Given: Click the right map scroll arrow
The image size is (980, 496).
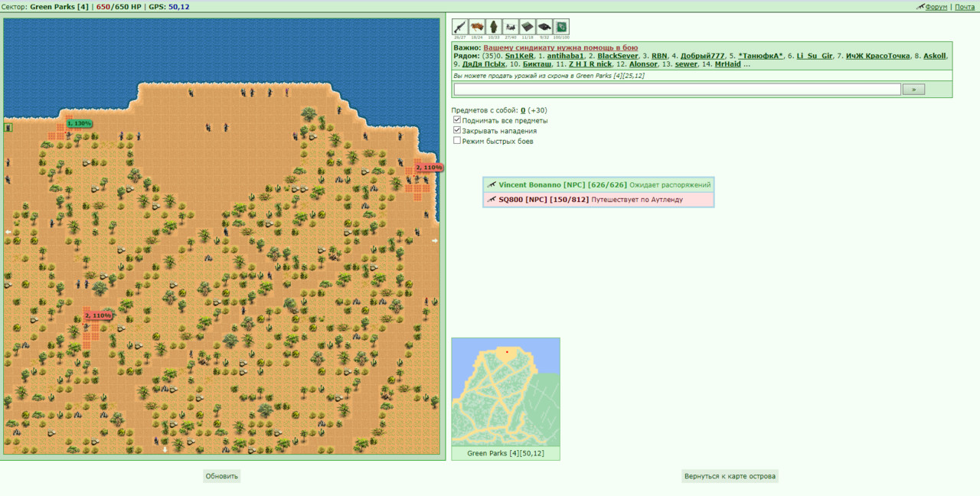Looking at the screenshot, I should (x=435, y=240).
